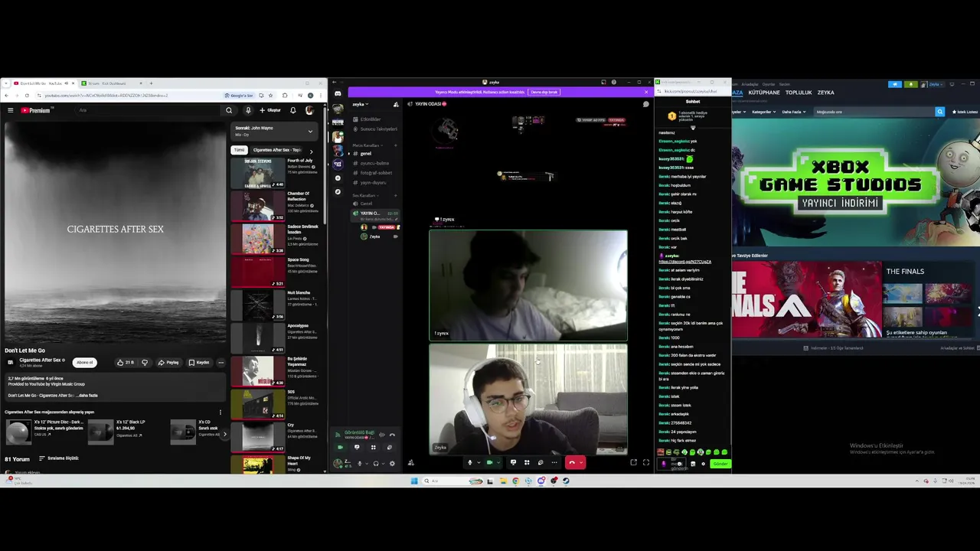Toggle microphone mute in the call bar

coord(469,462)
